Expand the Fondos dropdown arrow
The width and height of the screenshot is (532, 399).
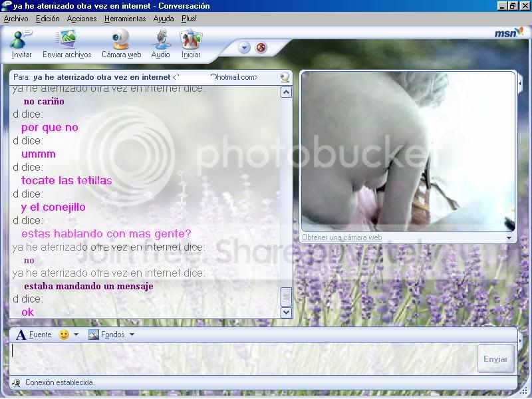point(132,335)
